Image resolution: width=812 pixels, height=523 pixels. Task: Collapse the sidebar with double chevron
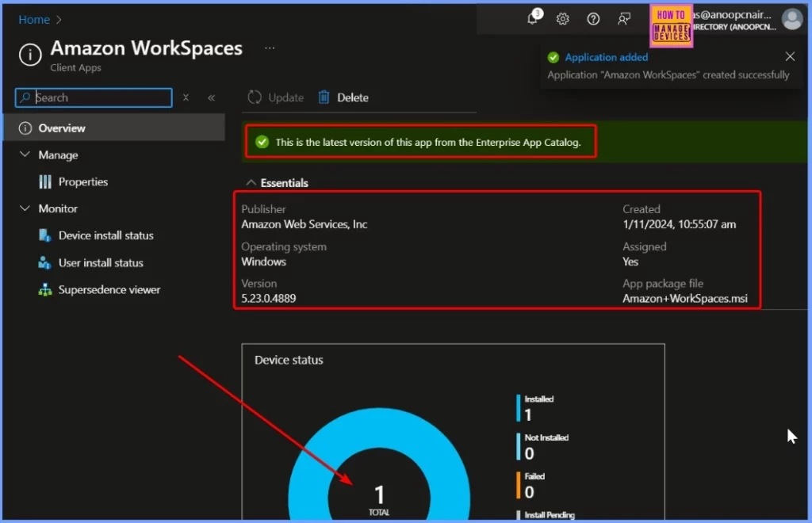[211, 97]
